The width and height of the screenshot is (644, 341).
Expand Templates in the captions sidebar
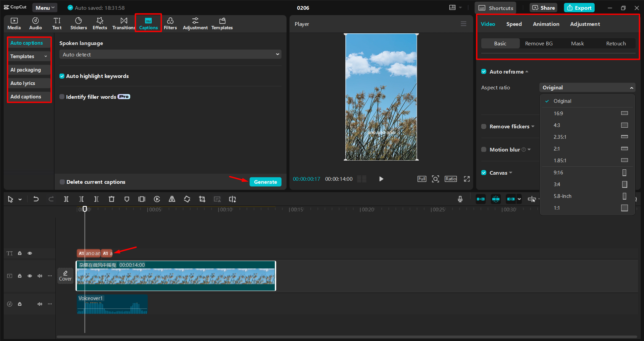pos(29,56)
